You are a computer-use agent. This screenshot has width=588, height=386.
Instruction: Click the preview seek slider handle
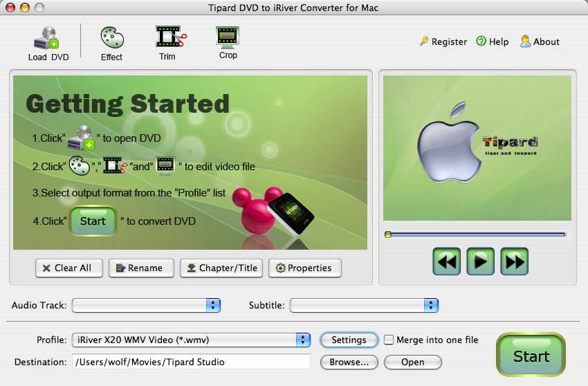[388, 235]
